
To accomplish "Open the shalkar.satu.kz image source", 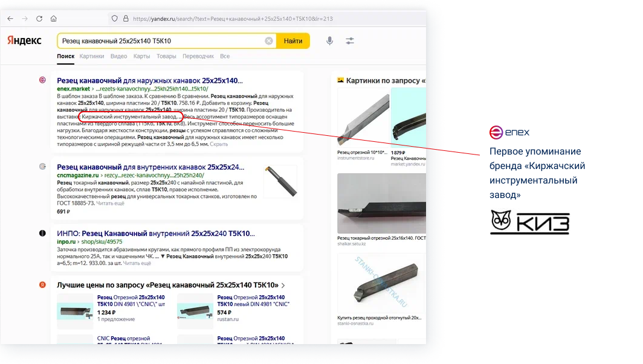I will pyautogui.click(x=352, y=244).
